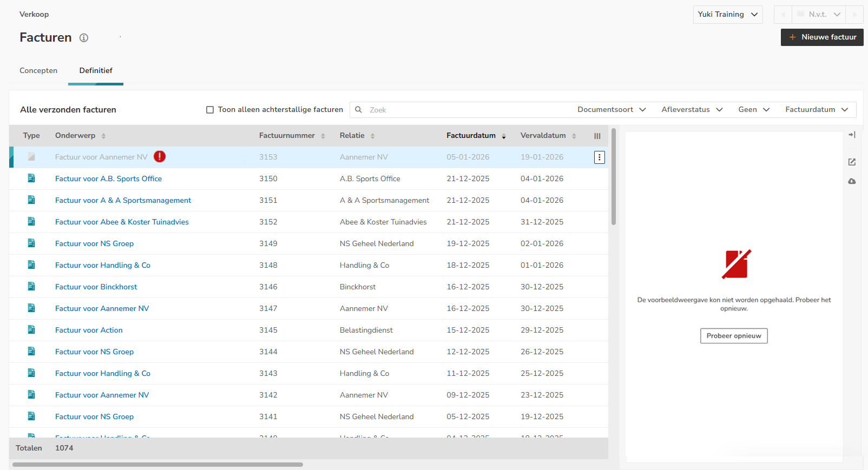Open Factuur voor NS Groep invoice 3149
This screenshot has width=868, height=470.
tap(94, 244)
